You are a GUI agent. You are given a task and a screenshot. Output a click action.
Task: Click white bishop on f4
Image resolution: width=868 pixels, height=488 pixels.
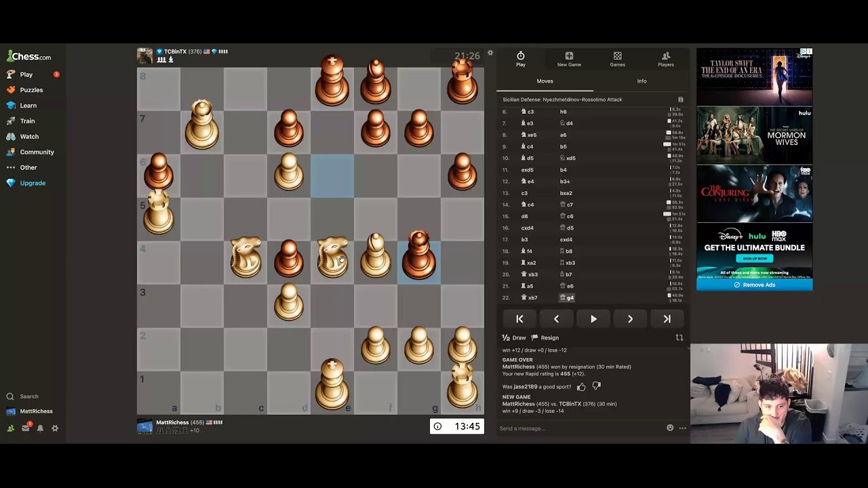point(376,255)
